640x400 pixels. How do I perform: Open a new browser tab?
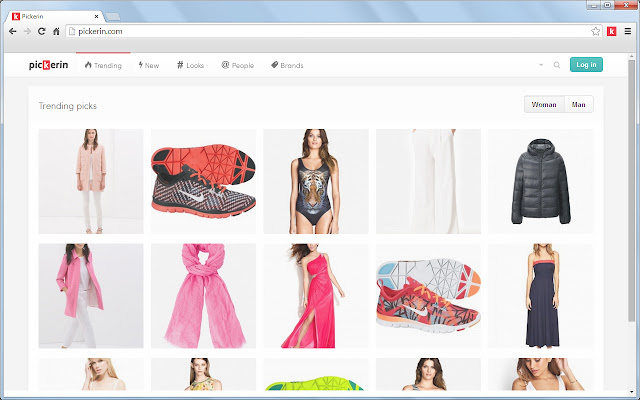112,16
